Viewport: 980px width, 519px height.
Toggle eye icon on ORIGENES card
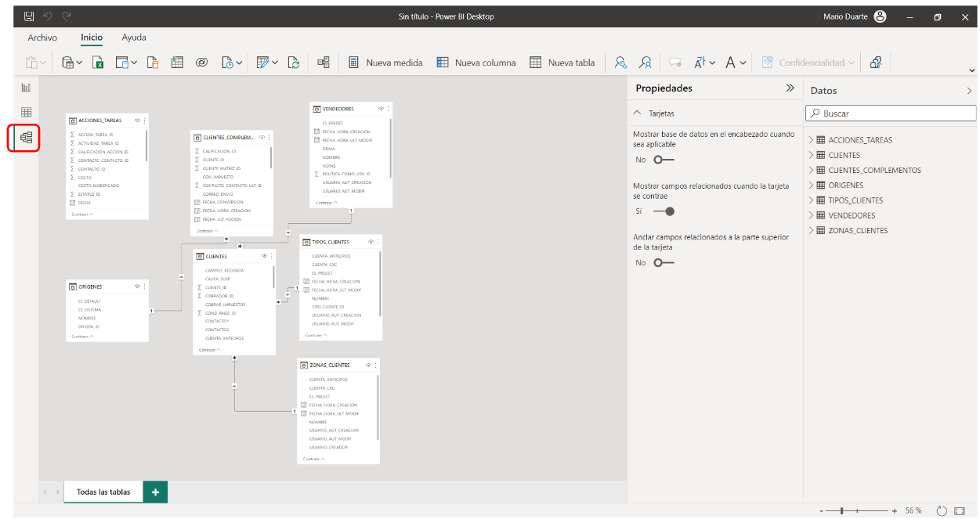click(x=137, y=287)
